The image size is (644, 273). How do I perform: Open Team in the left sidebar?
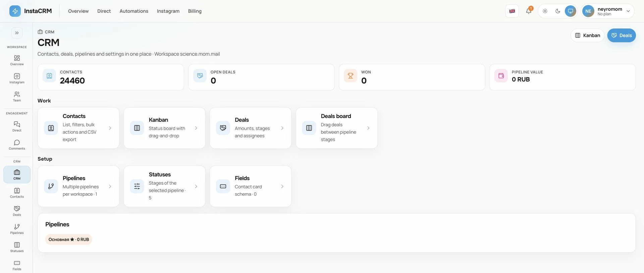pyautogui.click(x=17, y=97)
